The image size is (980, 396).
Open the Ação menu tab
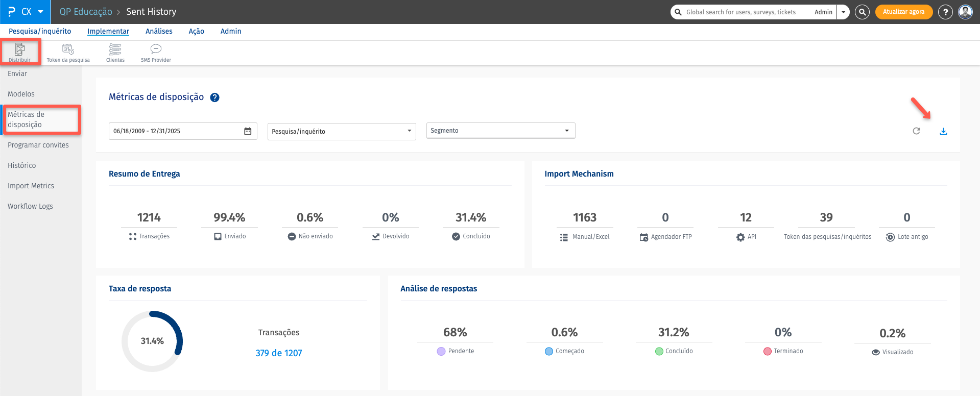[196, 31]
